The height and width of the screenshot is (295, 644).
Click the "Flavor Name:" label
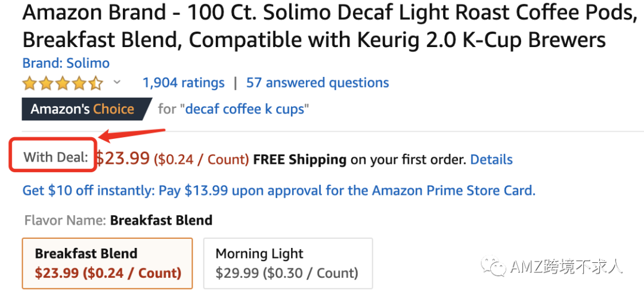point(66,221)
